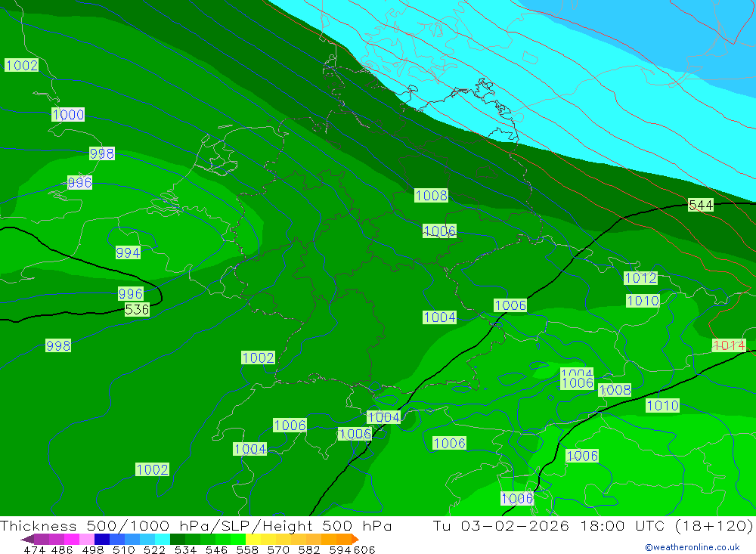Click the legend value 558
756x554 pixels.
point(247,549)
